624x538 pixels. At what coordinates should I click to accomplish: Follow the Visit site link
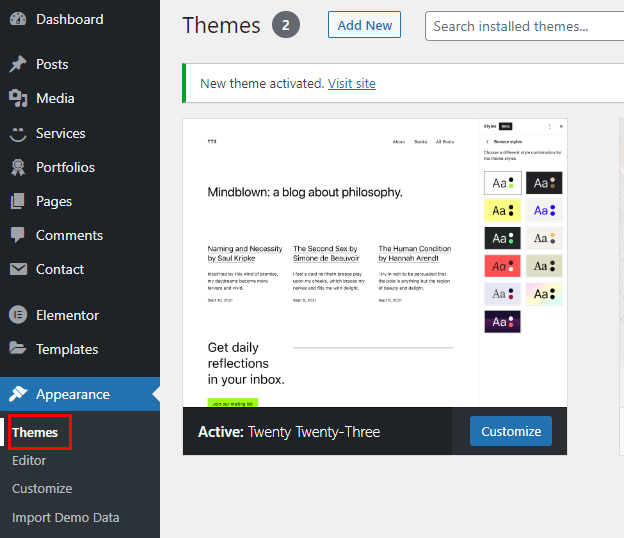coord(351,84)
